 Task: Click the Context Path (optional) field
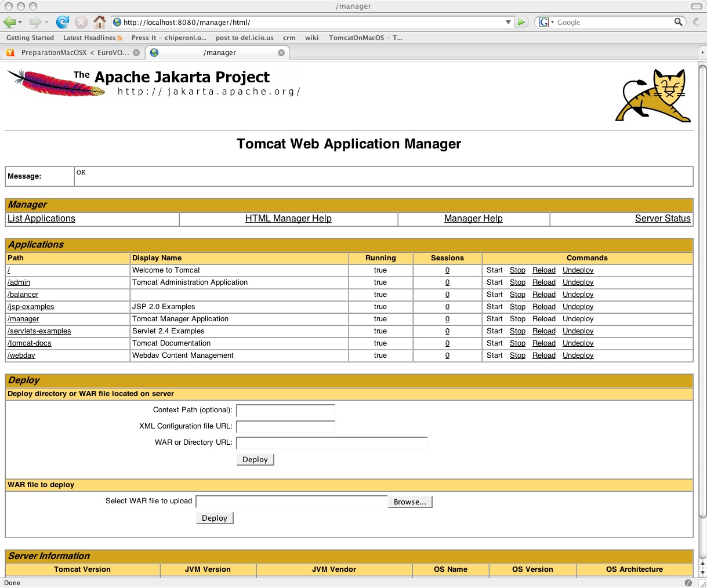(285, 411)
